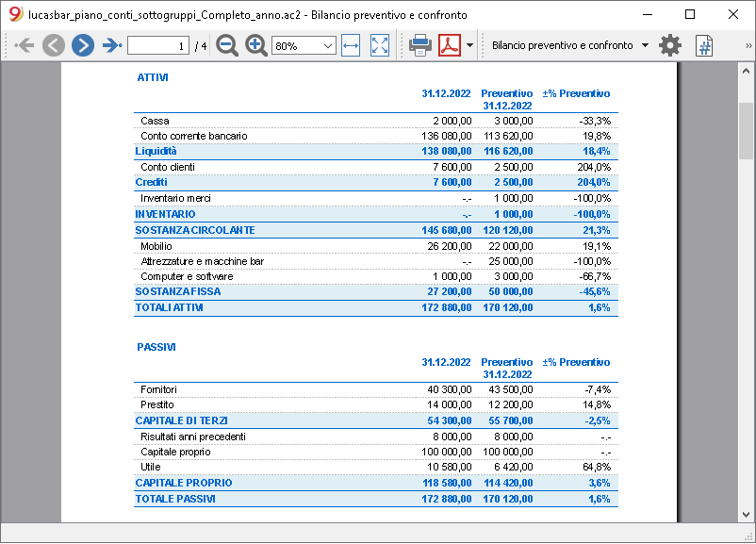Zoom out with the minus magnifier
Screen dimensions: 756x544
tap(226, 46)
